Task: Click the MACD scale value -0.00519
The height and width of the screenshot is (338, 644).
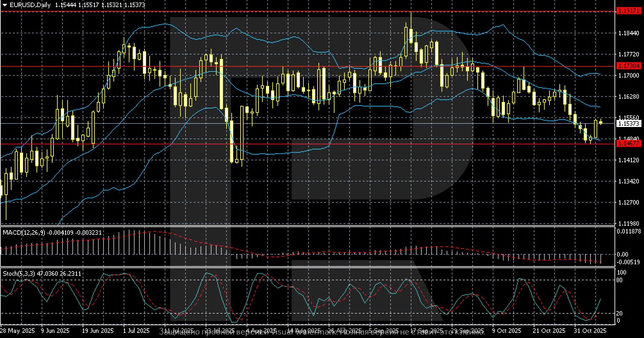Action: point(628,262)
